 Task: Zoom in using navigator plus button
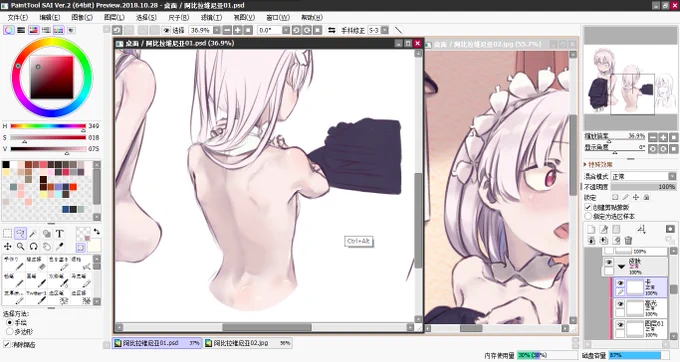pyautogui.click(x=664, y=137)
